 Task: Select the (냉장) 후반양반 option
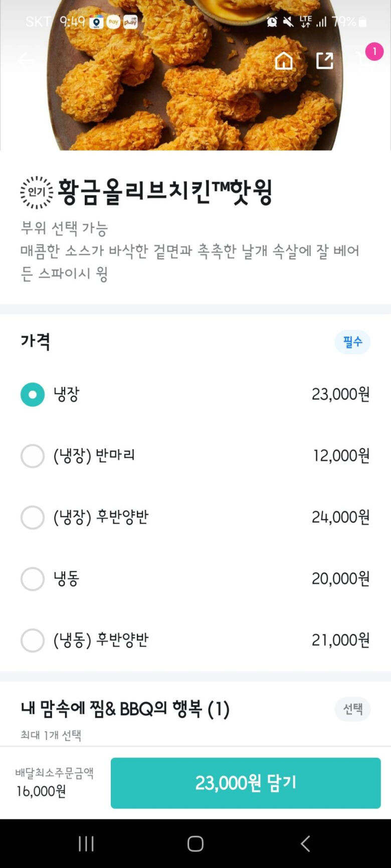33,517
